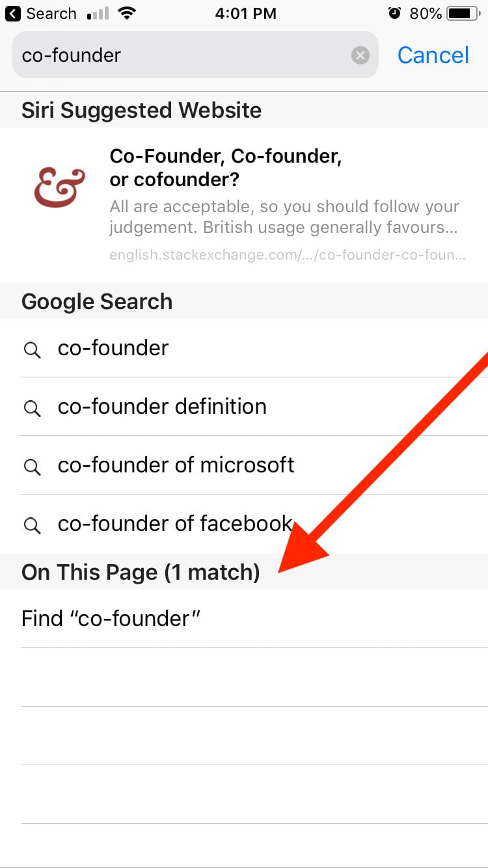Tap the alarm clock status icon

(394, 14)
